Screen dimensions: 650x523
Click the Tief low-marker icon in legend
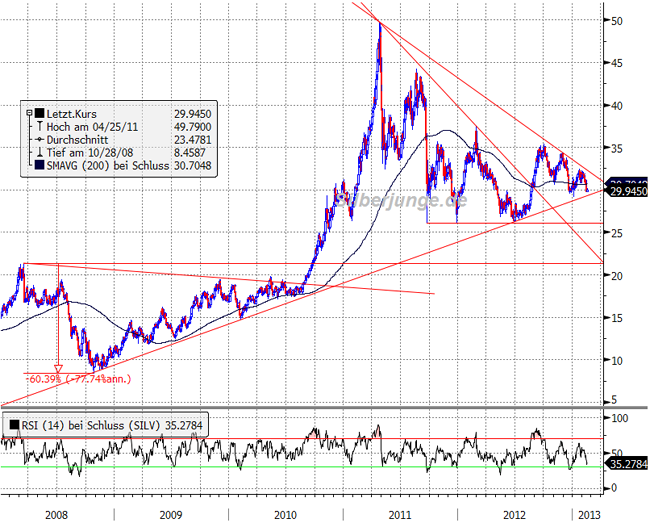pyautogui.click(x=38, y=153)
